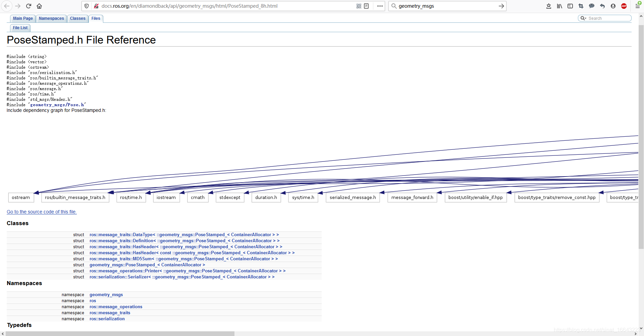Open the ros namespace link
Screen dimensions: 644x336
[93, 301]
